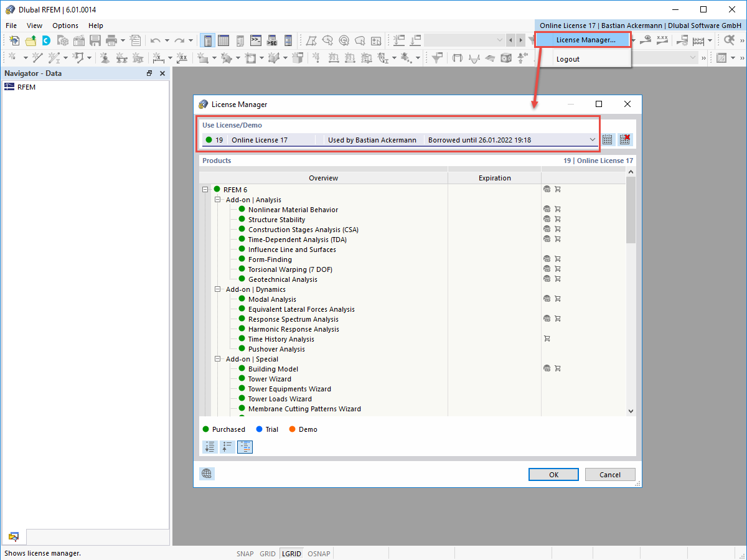Click the globe icon in dialog corner
Viewport: 747px width, 560px height.
tap(207, 474)
